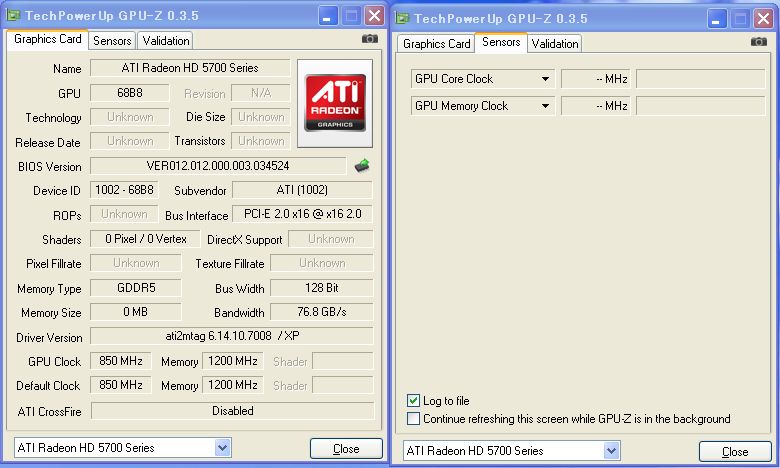Click GPU Memory Clock graph area
The image size is (780, 468).
pos(700,105)
